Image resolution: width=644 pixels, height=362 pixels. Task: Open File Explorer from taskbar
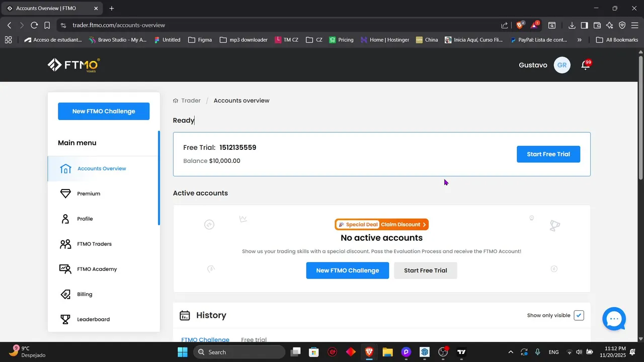tap(387, 352)
